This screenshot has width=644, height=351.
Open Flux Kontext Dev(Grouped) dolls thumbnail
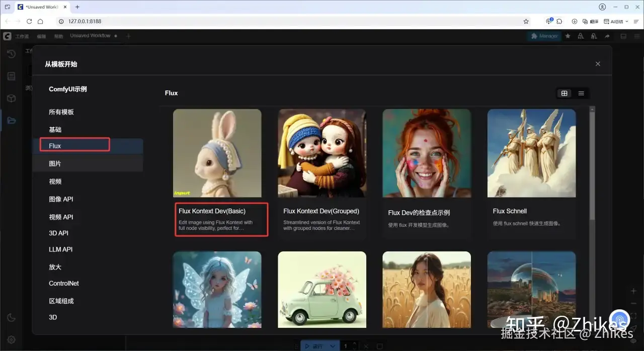[322, 153]
